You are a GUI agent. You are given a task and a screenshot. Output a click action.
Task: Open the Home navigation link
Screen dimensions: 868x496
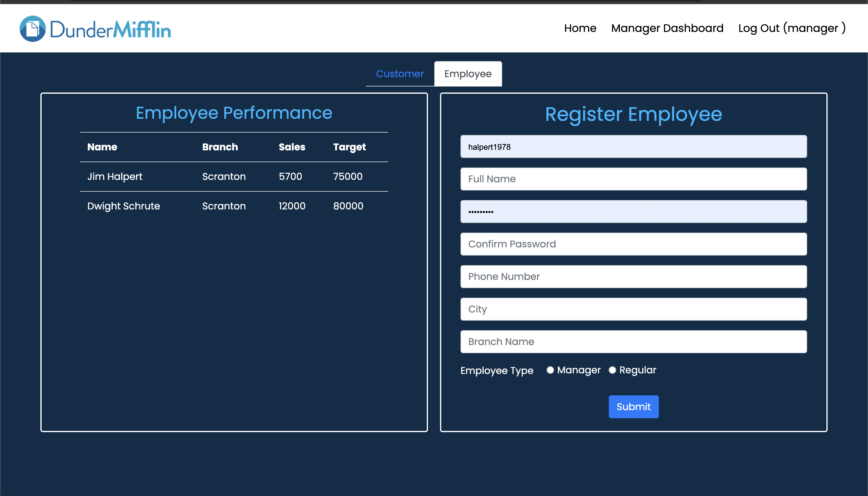[580, 28]
